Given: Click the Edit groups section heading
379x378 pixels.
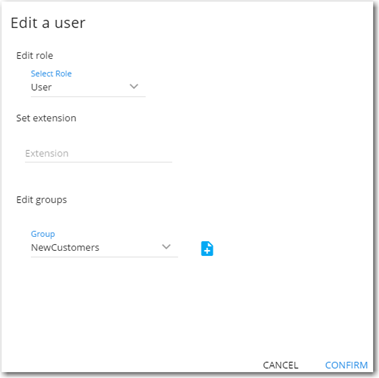Looking at the screenshot, I should [x=42, y=200].
